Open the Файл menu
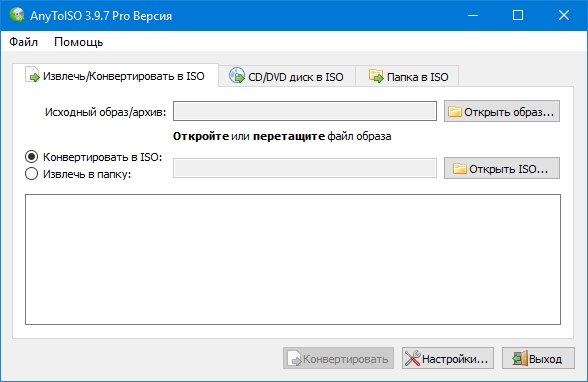Image resolution: width=588 pixels, height=382 pixels. 23,42
